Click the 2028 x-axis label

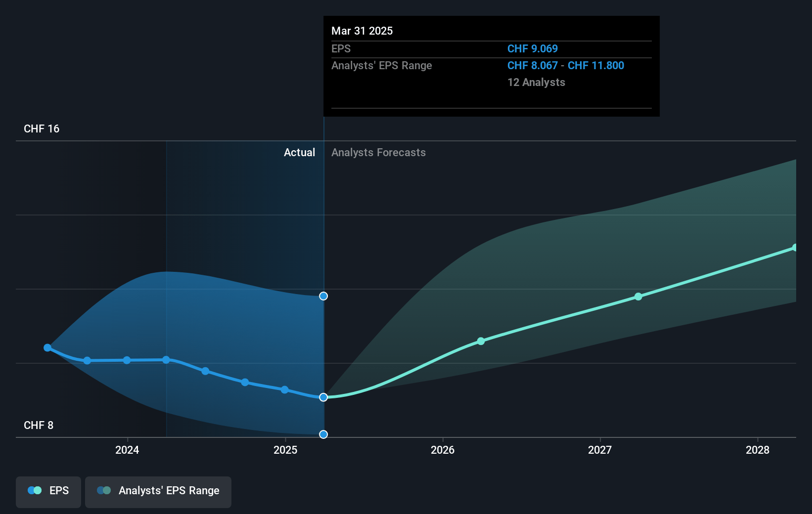758,450
